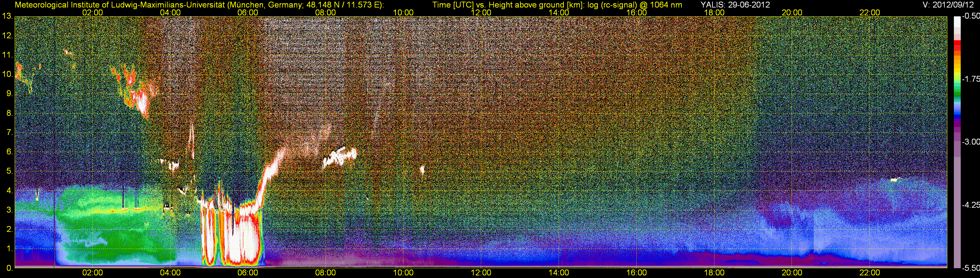Click the 06:00 label on the bottom time axis
Screen dimensions: 980x278
pos(248,273)
